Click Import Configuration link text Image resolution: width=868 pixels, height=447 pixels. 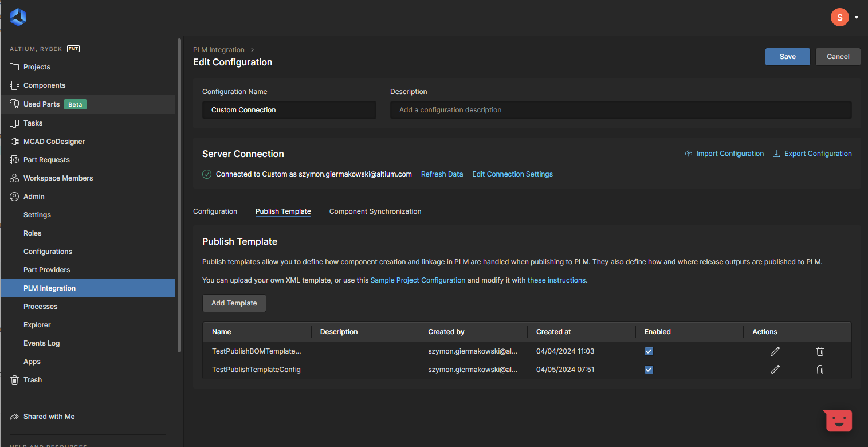click(730, 154)
